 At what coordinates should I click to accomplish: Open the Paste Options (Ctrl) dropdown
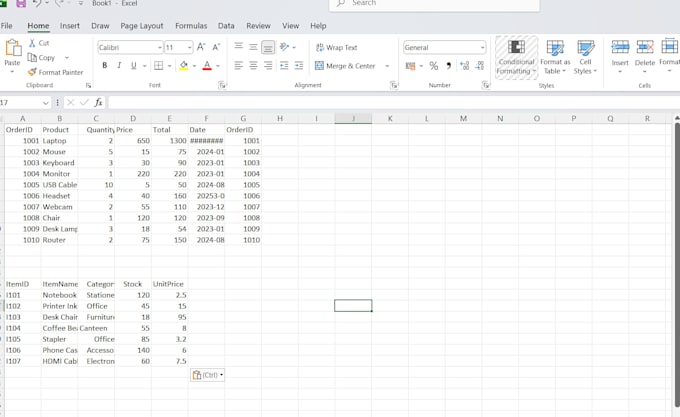(208, 375)
